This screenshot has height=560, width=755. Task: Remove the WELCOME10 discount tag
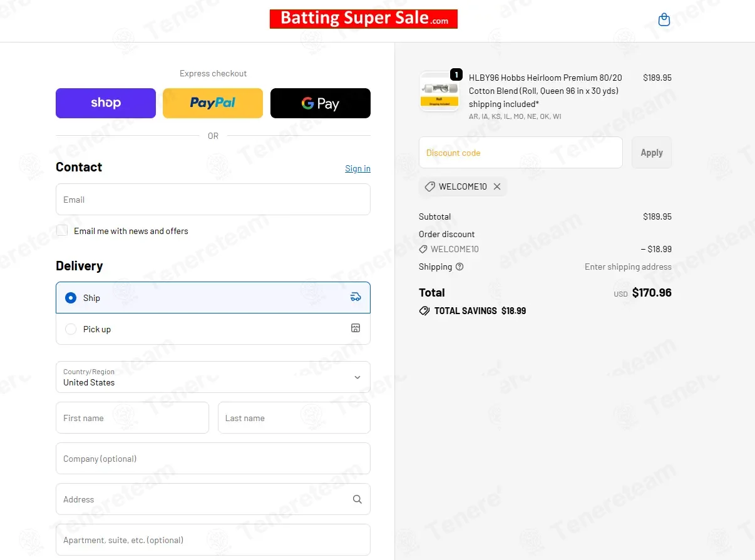(497, 186)
